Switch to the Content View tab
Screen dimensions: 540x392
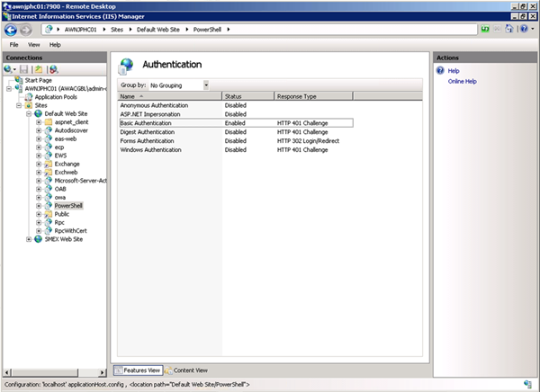coord(186,370)
